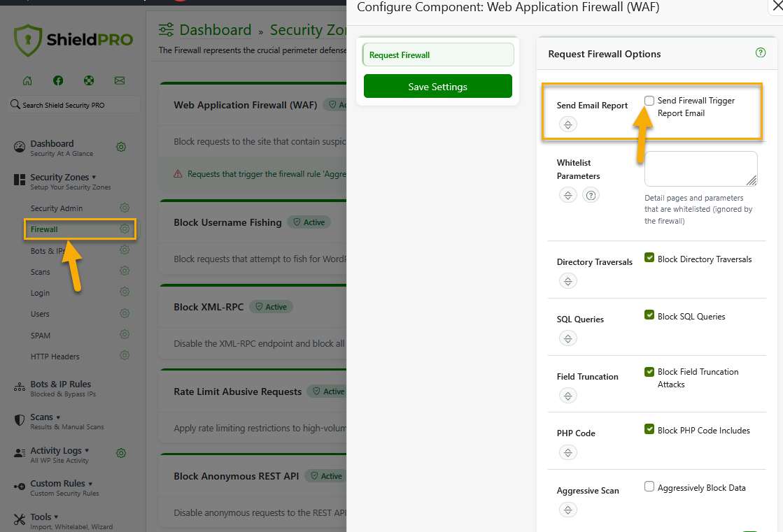Click the Save Settings button
Screen dimensions: 783x532
(438, 87)
